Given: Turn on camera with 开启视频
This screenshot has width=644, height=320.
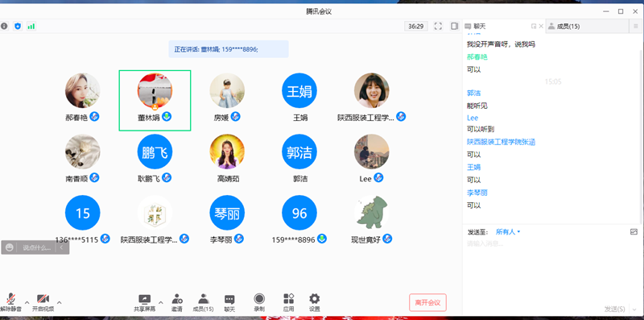Looking at the screenshot, I should tap(43, 303).
